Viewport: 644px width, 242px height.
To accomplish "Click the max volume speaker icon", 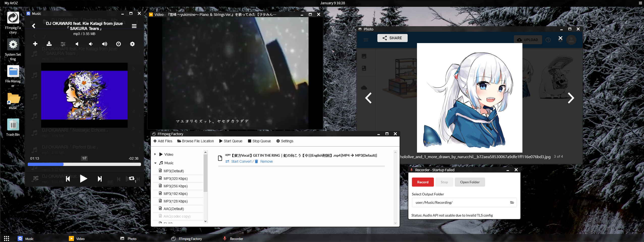I will (104, 44).
